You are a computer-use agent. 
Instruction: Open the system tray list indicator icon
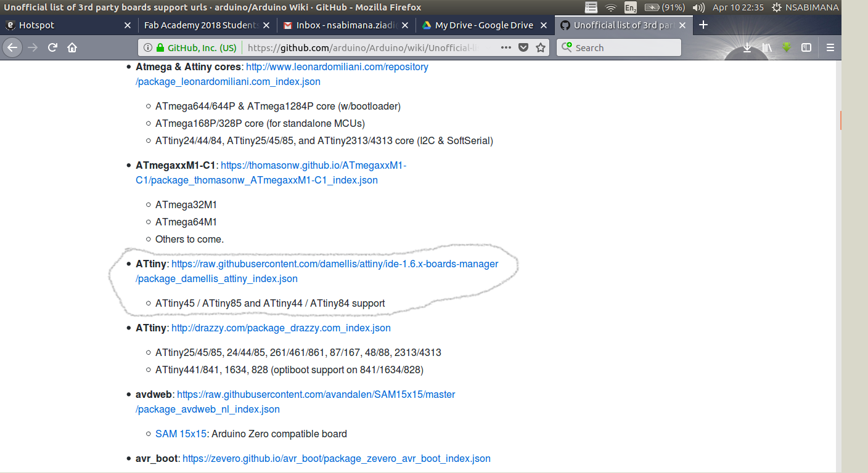coord(591,7)
